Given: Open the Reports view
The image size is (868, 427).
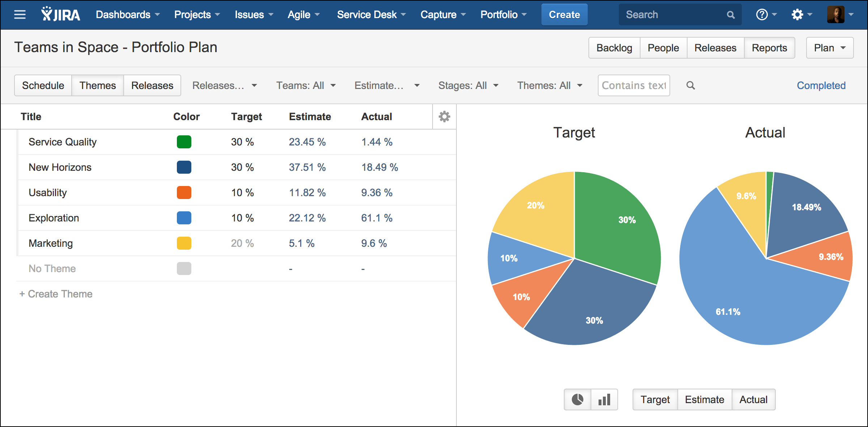Looking at the screenshot, I should pyautogui.click(x=769, y=47).
